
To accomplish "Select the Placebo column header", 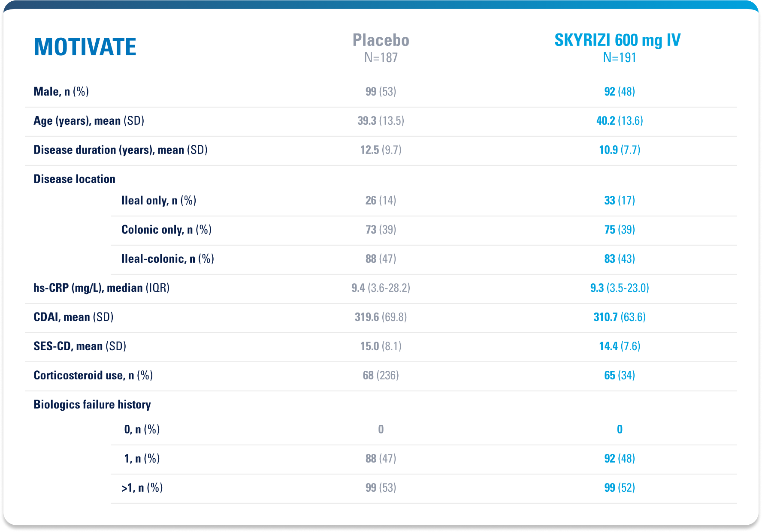I will click(x=381, y=40).
